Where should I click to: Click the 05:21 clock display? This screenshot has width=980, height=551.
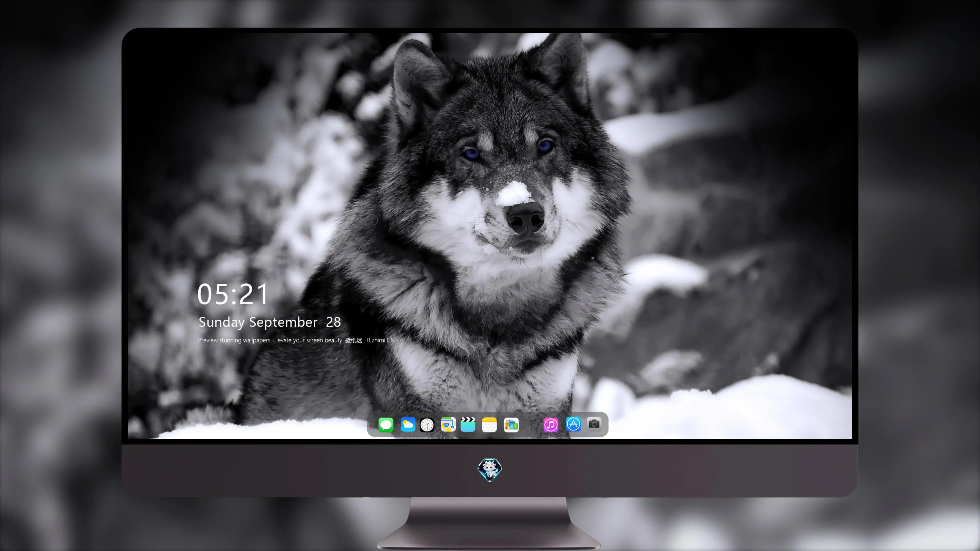[x=233, y=294]
